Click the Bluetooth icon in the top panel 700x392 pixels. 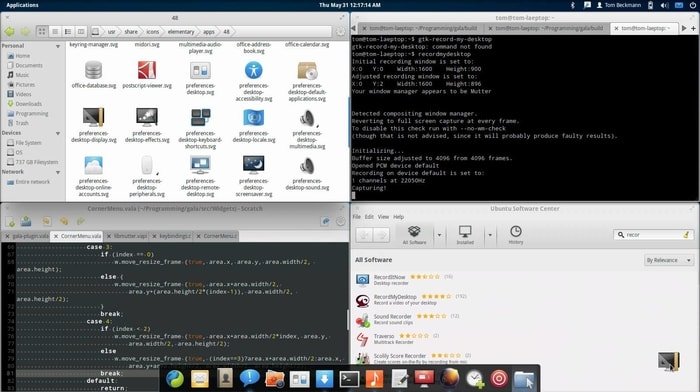(573, 5)
